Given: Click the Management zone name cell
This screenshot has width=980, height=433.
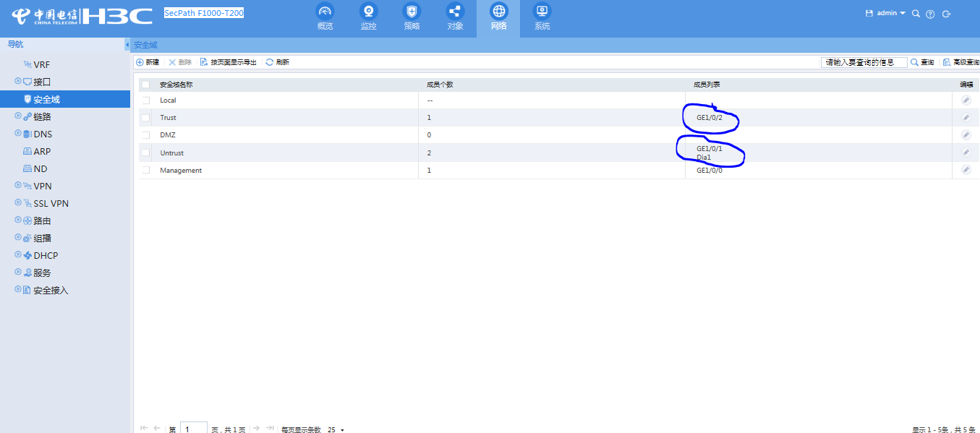Looking at the screenshot, I should (x=181, y=171).
